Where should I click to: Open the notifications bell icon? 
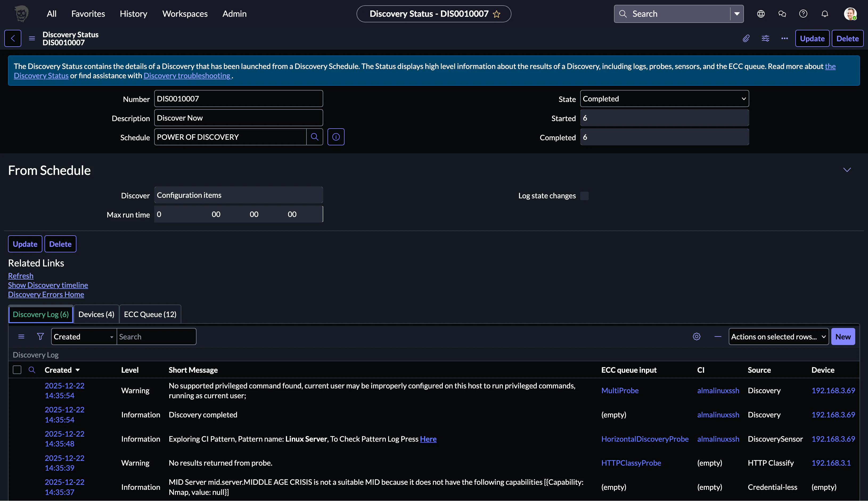(x=825, y=14)
